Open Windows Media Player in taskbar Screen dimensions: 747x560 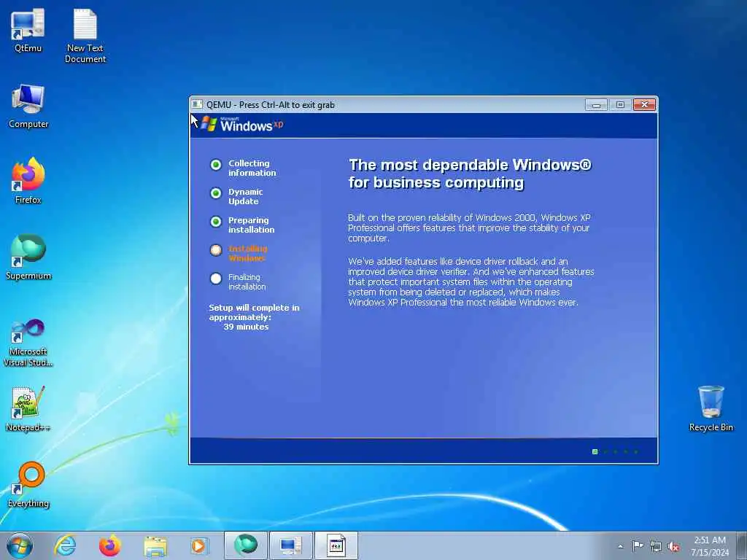[200, 545]
